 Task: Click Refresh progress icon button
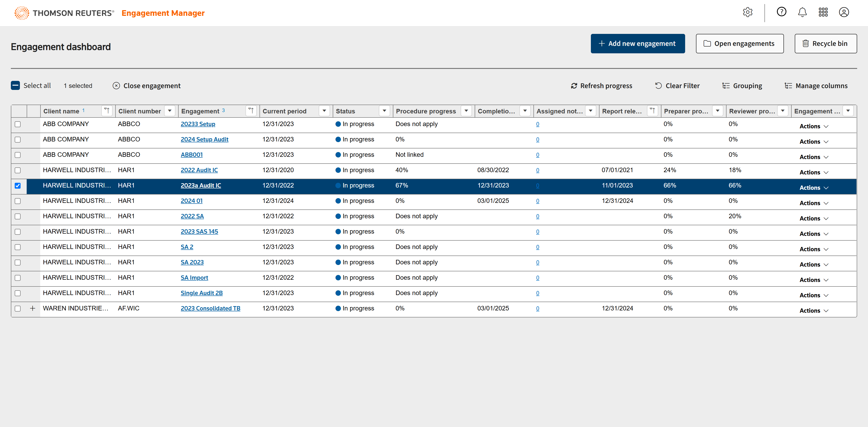click(x=574, y=86)
